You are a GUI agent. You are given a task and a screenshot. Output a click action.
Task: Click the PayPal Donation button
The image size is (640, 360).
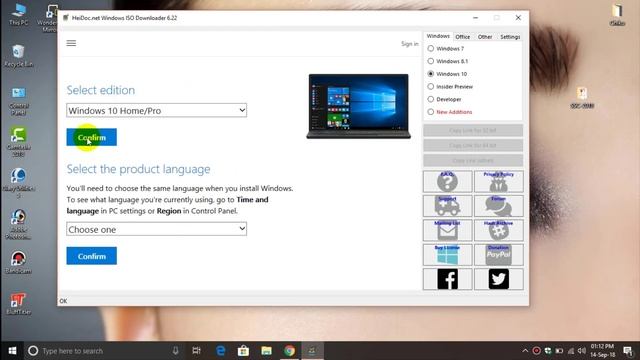coord(498,255)
